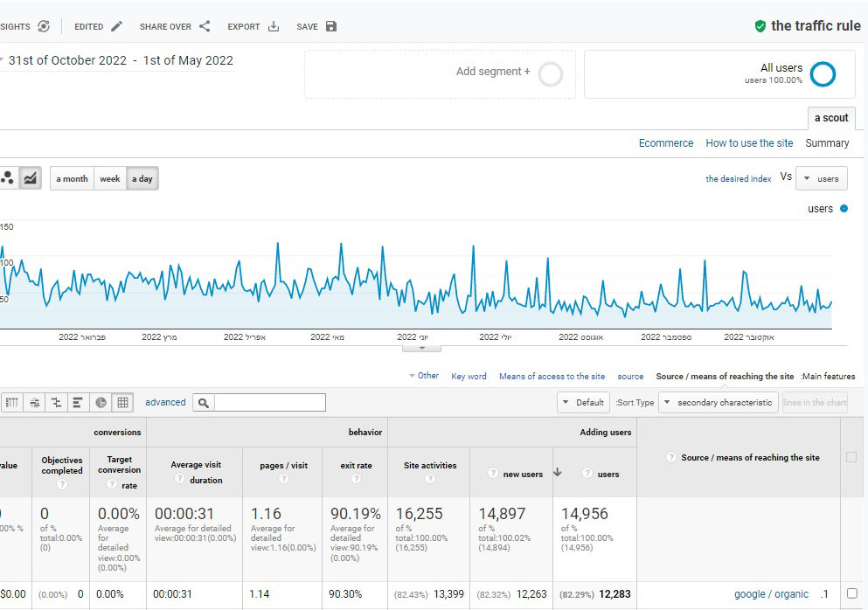Click the Save disk icon
Image resolution: width=868 pixels, height=610 pixels.
click(330, 26)
